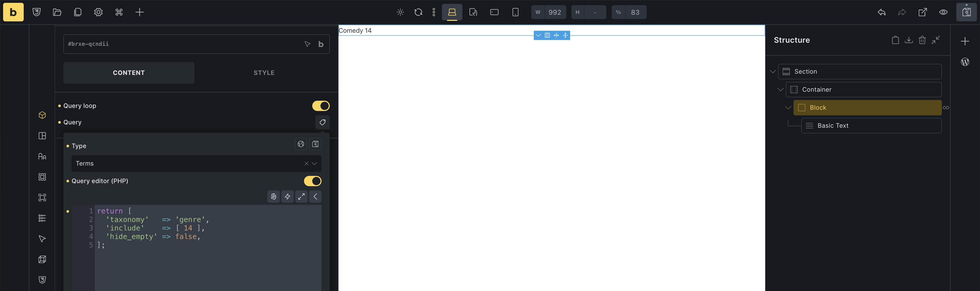Open the pages folder icon
This screenshot has width=980, height=291.
(57, 12)
